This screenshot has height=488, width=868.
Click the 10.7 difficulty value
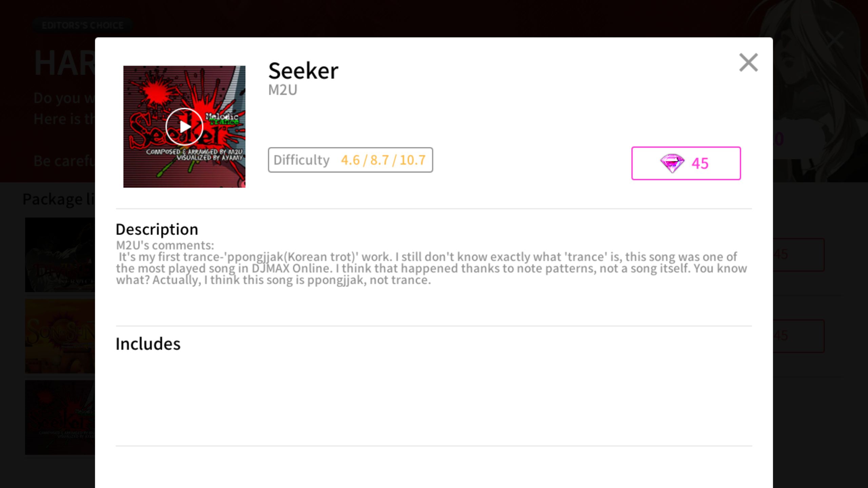[412, 160]
